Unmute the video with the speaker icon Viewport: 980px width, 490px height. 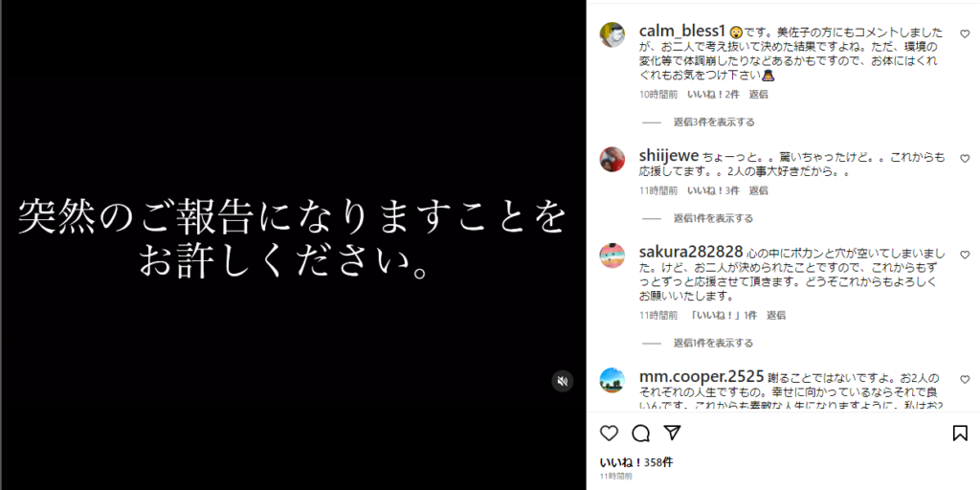coord(563,381)
